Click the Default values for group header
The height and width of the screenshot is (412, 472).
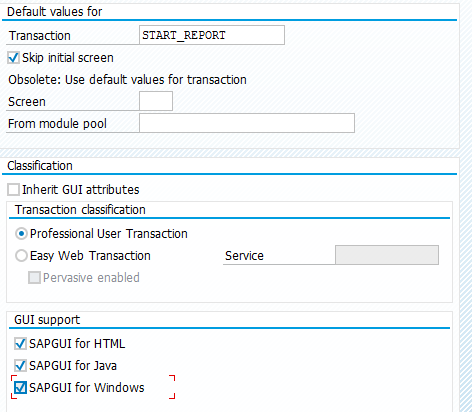[x=55, y=12]
